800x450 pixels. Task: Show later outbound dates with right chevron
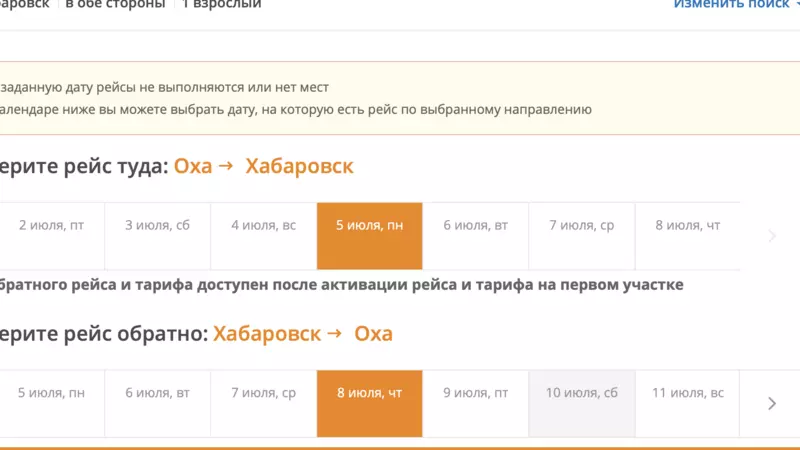tap(771, 236)
